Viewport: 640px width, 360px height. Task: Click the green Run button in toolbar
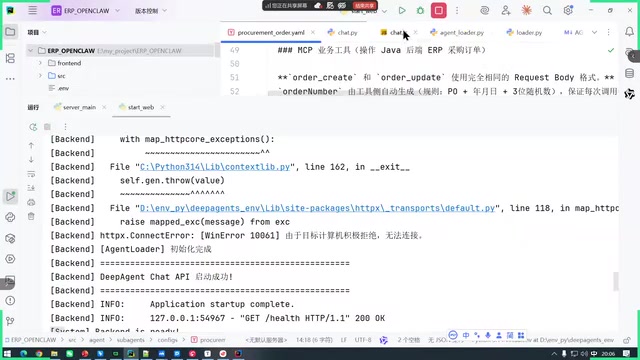[x=402, y=11]
